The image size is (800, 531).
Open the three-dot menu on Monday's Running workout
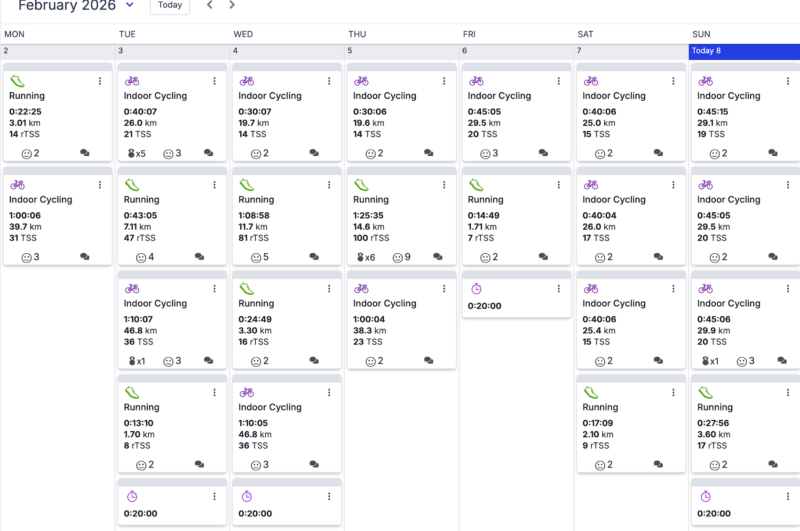point(100,81)
